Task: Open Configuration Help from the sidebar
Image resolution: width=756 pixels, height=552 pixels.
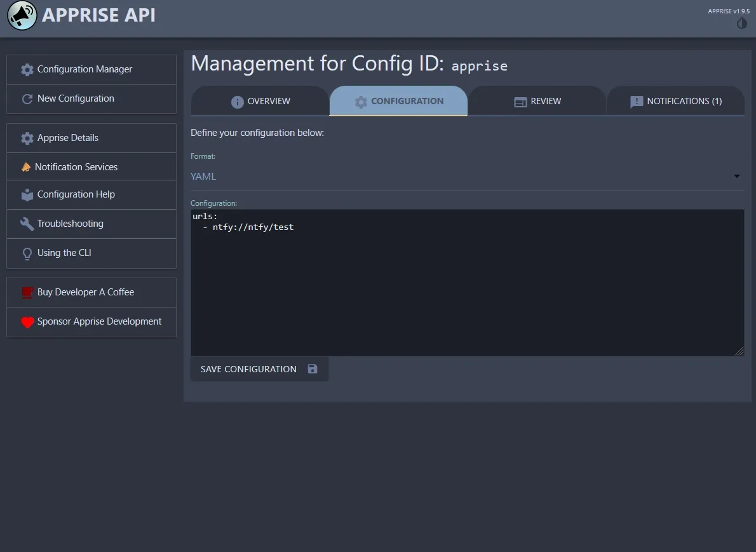Action: (76, 194)
